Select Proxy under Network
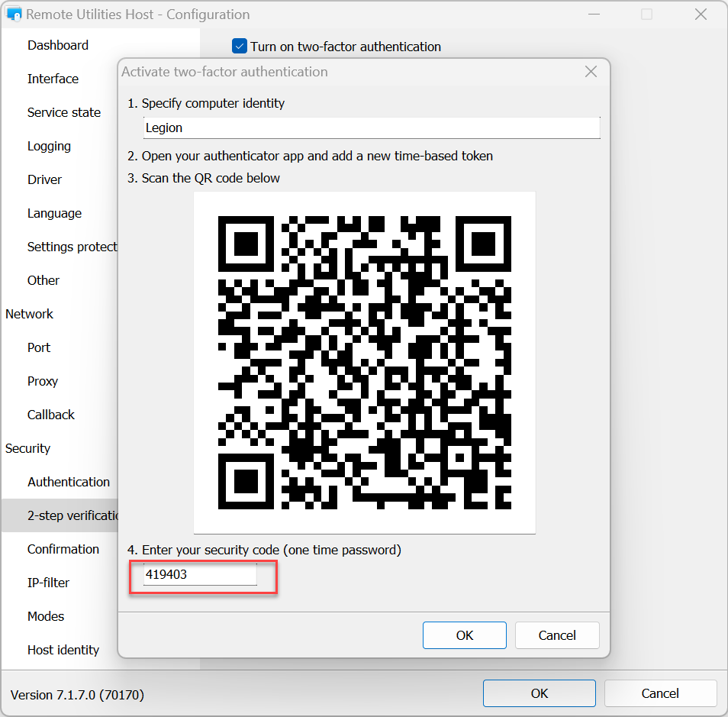The height and width of the screenshot is (717, 728). 43,381
